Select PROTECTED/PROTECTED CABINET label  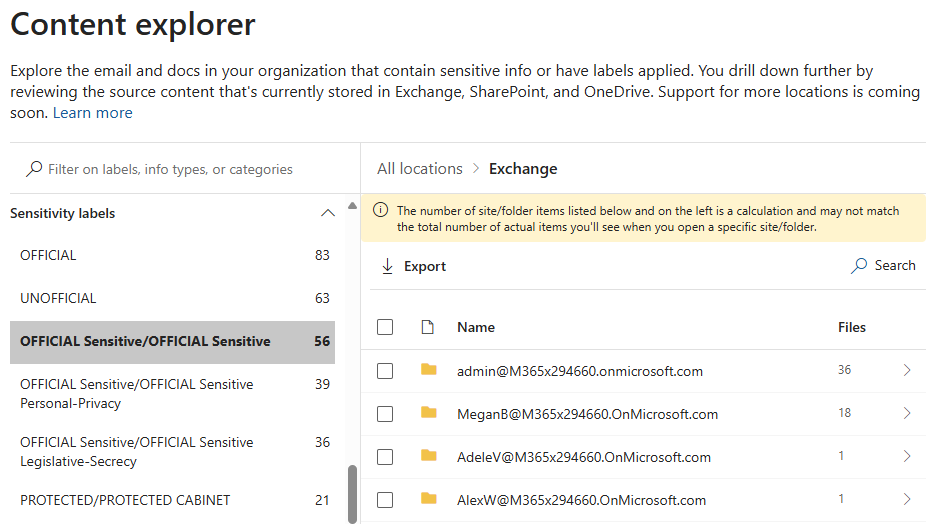[173, 500]
